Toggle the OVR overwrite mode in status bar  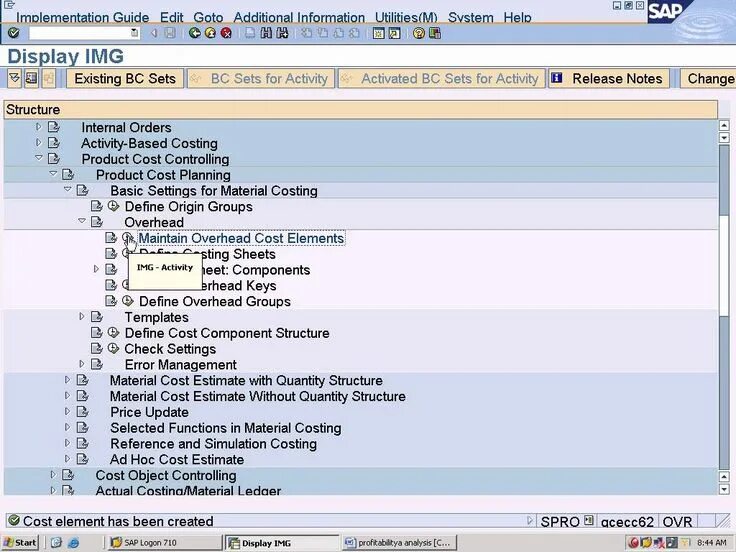(677, 521)
